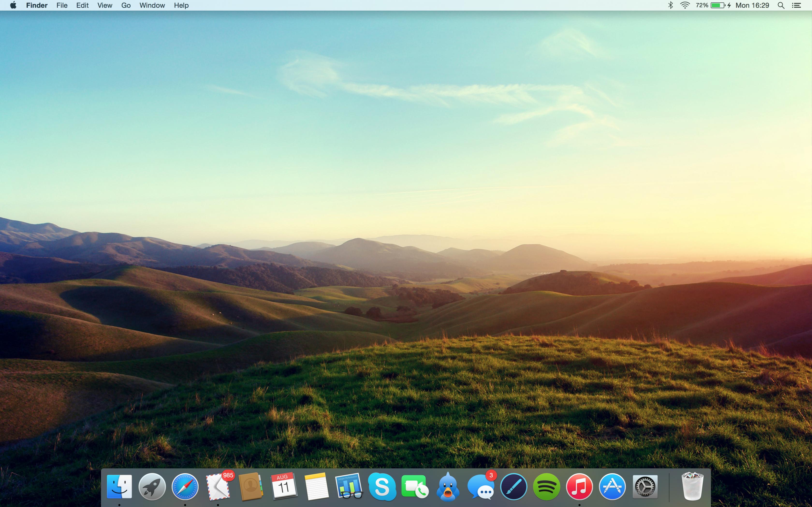Screen dimensions: 812x507
Task: Open Contacts book icon
Action: [251, 486]
